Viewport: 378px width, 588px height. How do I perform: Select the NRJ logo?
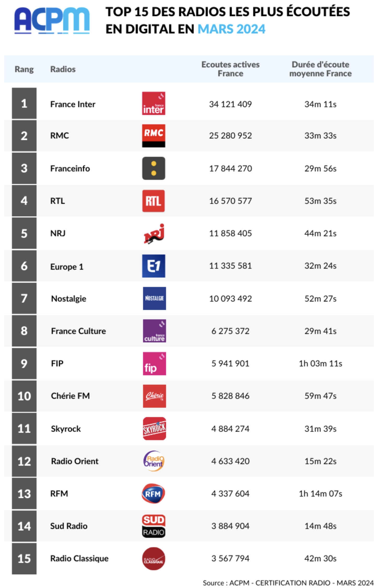click(x=154, y=233)
